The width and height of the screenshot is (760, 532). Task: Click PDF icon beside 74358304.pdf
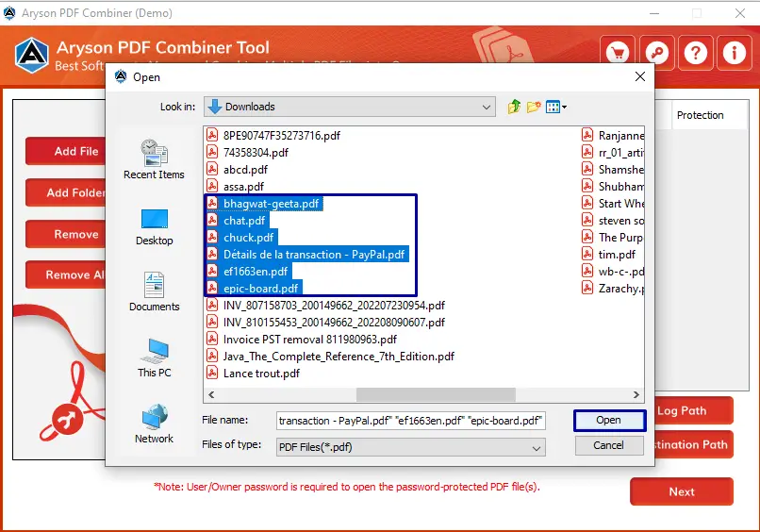(212, 152)
